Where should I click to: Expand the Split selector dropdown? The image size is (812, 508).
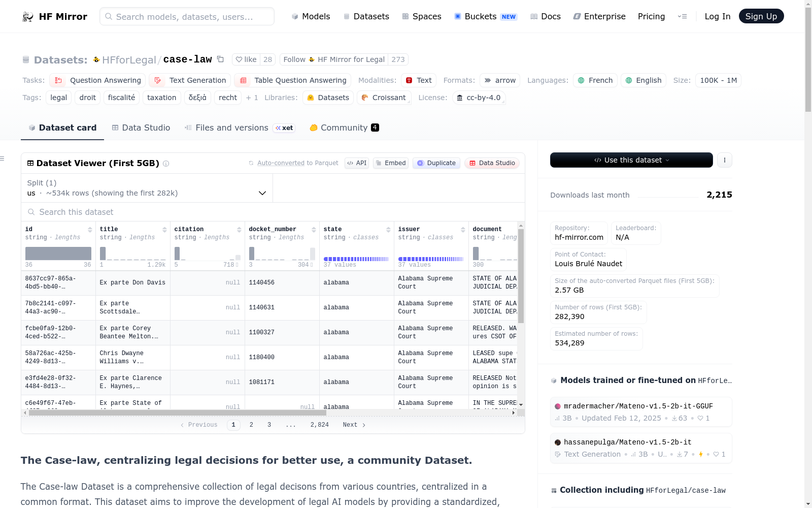coord(147,188)
